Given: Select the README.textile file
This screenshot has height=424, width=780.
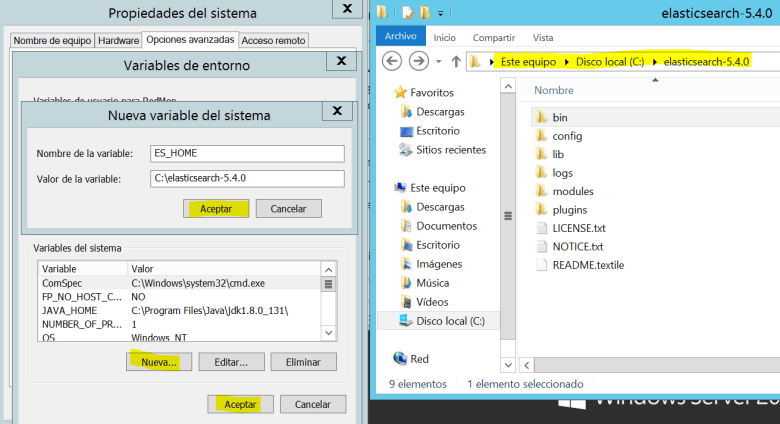Looking at the screenshot, I should pyautogui.click(x=587, y=265).
